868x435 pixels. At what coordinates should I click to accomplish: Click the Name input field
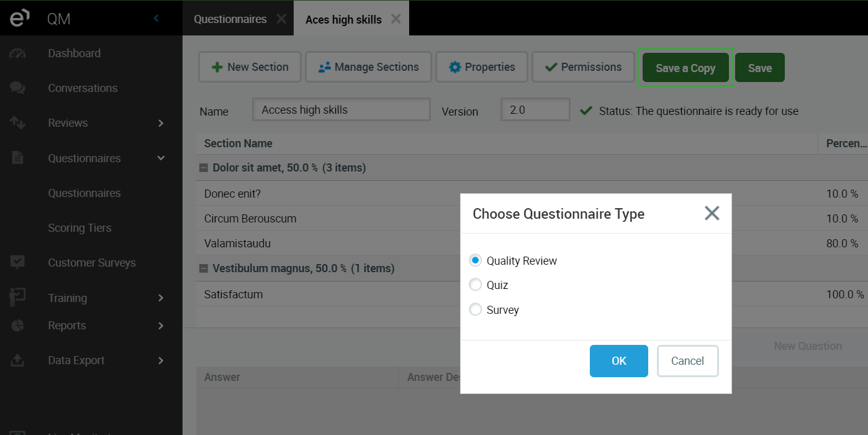coord(341,110)
